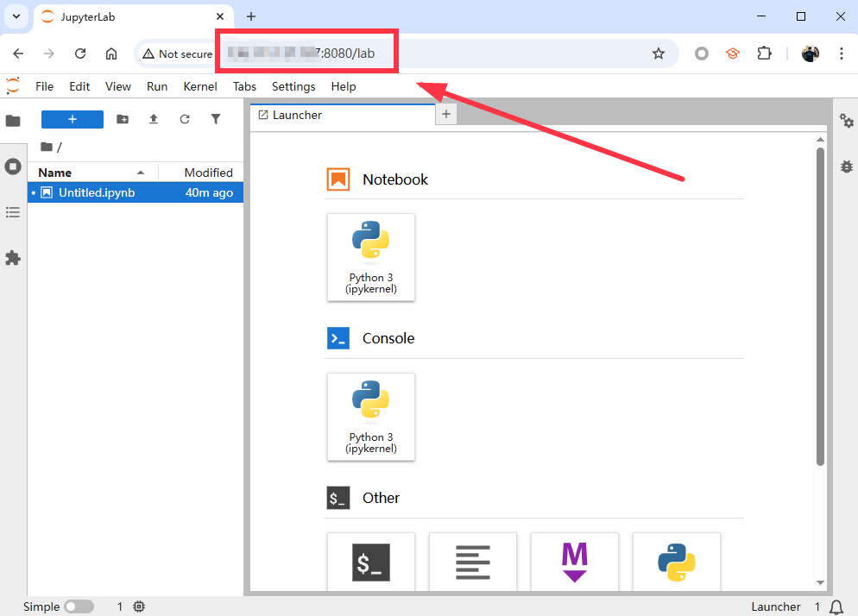This screenshot has height=616, width=858.
Task: Open the Extension Manager puzzle icon
Action: point(13,258)
